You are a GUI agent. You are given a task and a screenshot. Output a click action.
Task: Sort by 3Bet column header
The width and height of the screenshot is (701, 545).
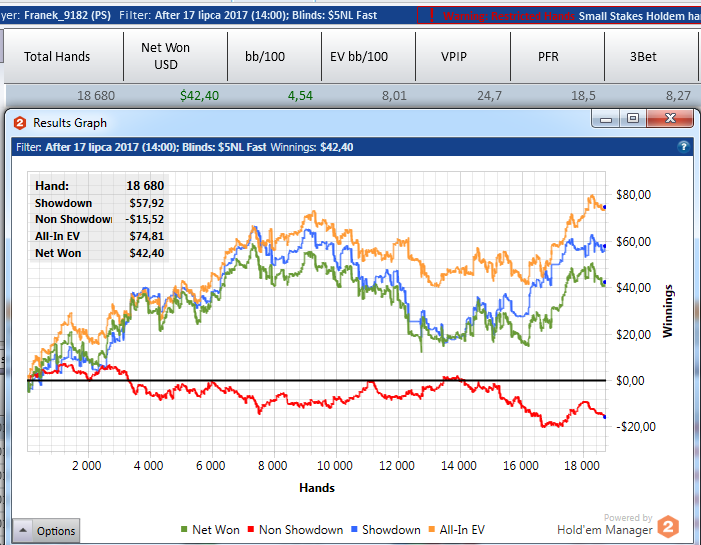[x=651, y=56]
